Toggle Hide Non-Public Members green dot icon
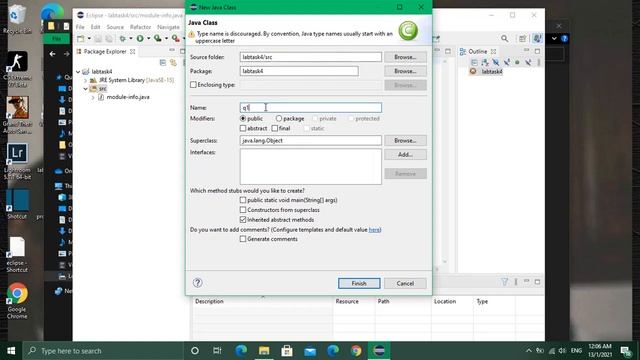 pyautogui.click(x=517, y=62)
